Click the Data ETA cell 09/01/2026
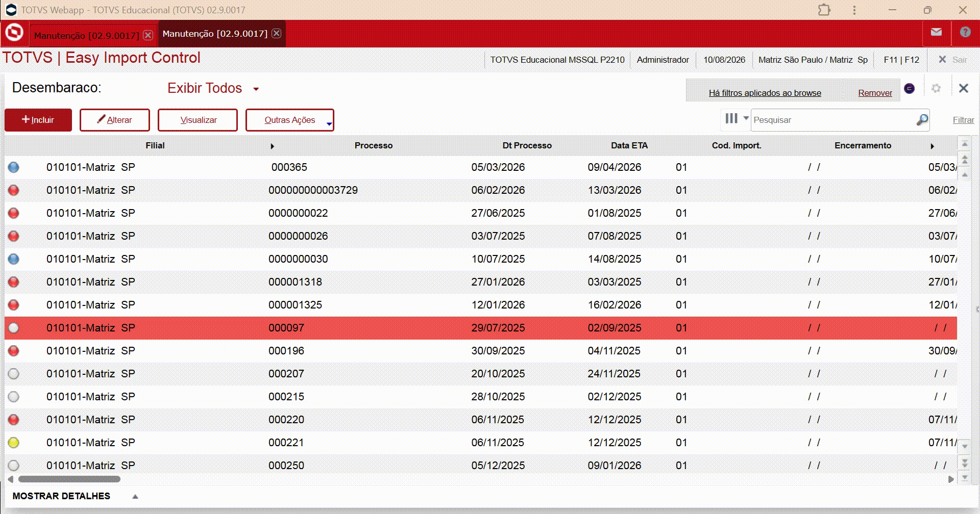Image resolution: width=980 pixels, height=514 pixels. 614,466
